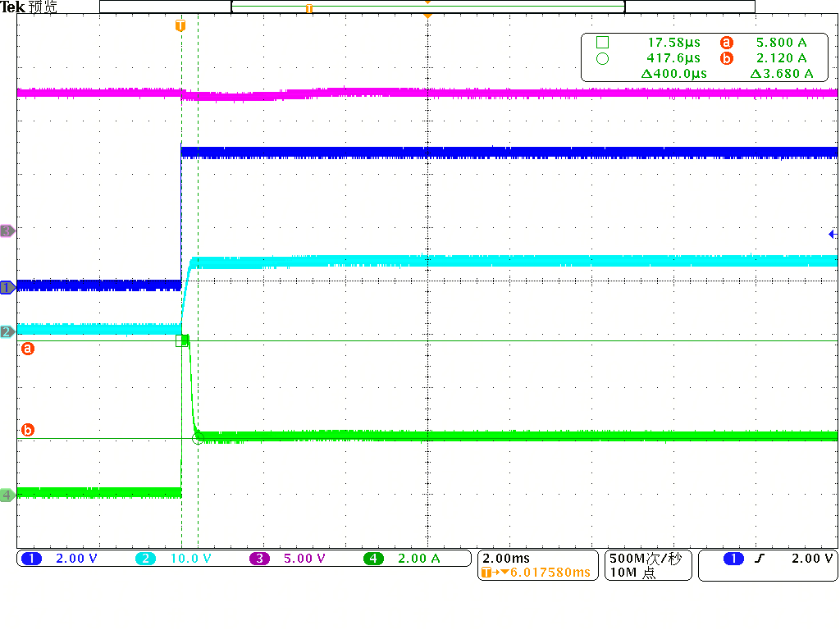This screenshot has height=630, width=840.
Task: Click the 5.800 A cursor value
Action: click(781, 43)
